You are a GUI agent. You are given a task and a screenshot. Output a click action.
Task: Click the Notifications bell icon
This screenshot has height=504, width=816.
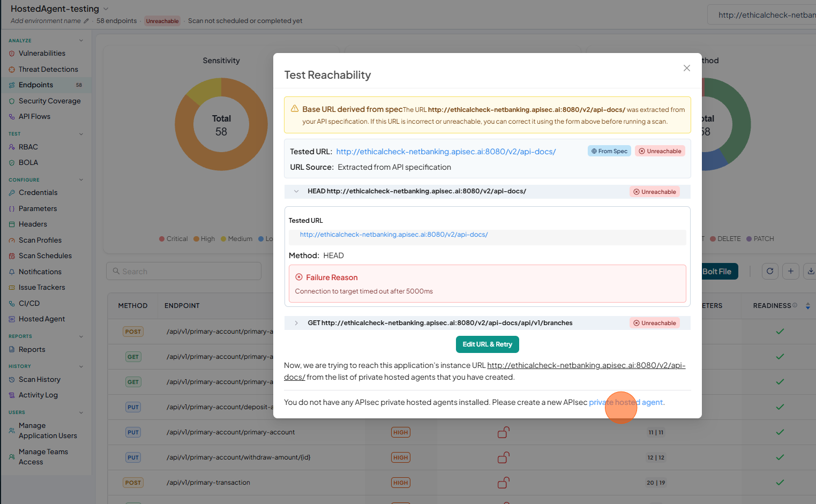pos(12,272)
